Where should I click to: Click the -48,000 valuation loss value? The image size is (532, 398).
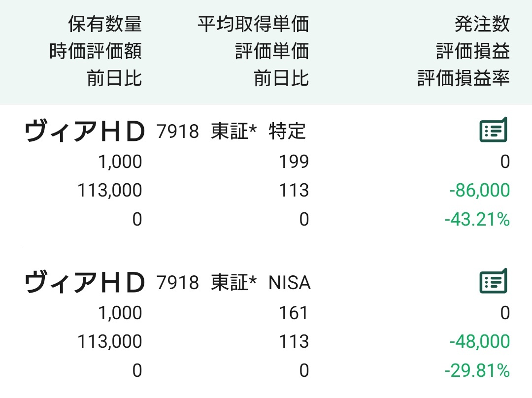pos(479,341)
